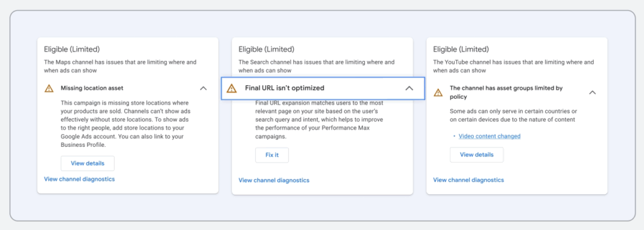Screen dimensions: 644x230
Task: Click the Eligible (Limited) title on the Maps card
Action: pos(72,49)
